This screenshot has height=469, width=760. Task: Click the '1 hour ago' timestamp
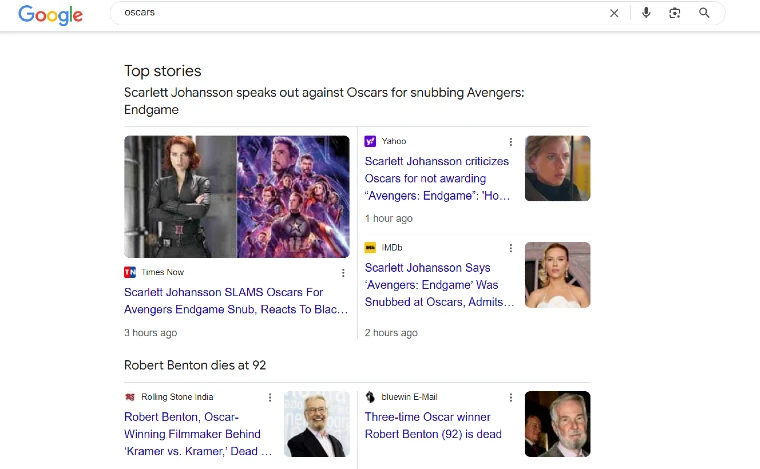coord(389,219)
